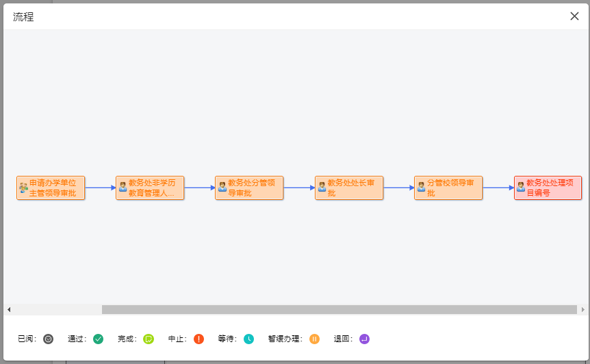Click the horizontal scrollbar left arrow

[9, 309]
